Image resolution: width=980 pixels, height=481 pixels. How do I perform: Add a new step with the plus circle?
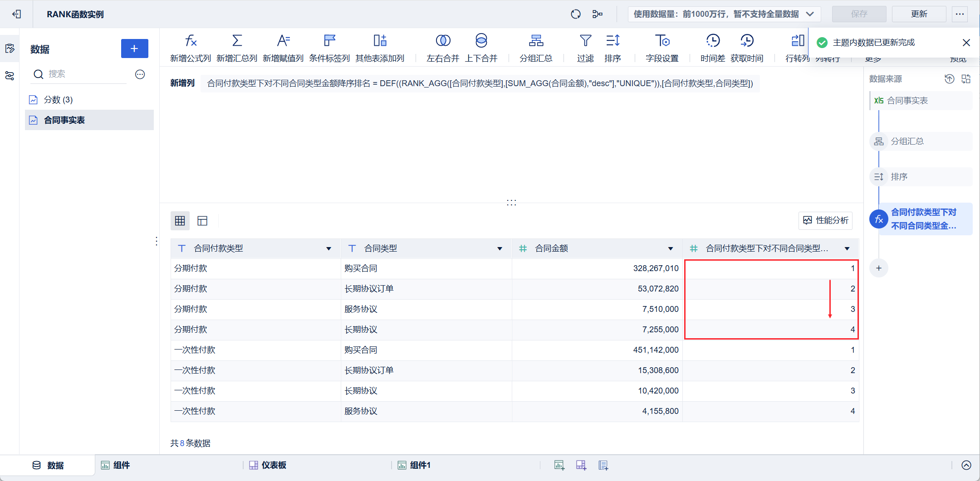pyautogui.click(x=879, y=268)
